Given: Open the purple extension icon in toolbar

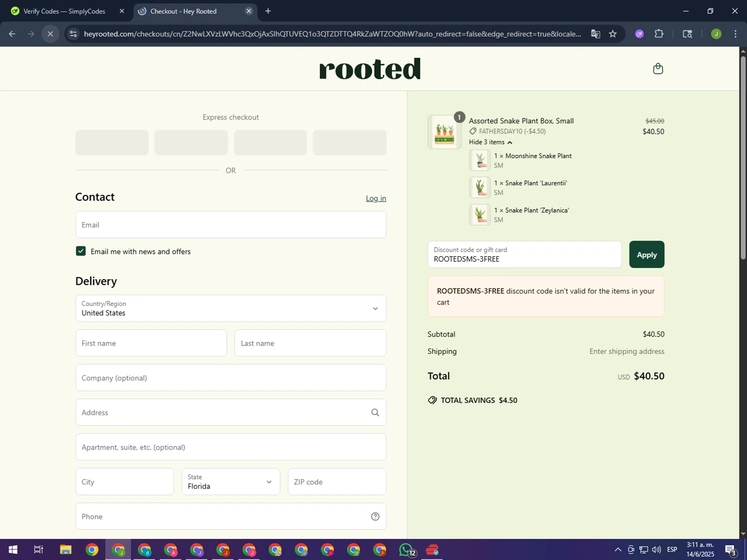Looking at the screenshot, I should pyautogui.click(x=639, y=34).
